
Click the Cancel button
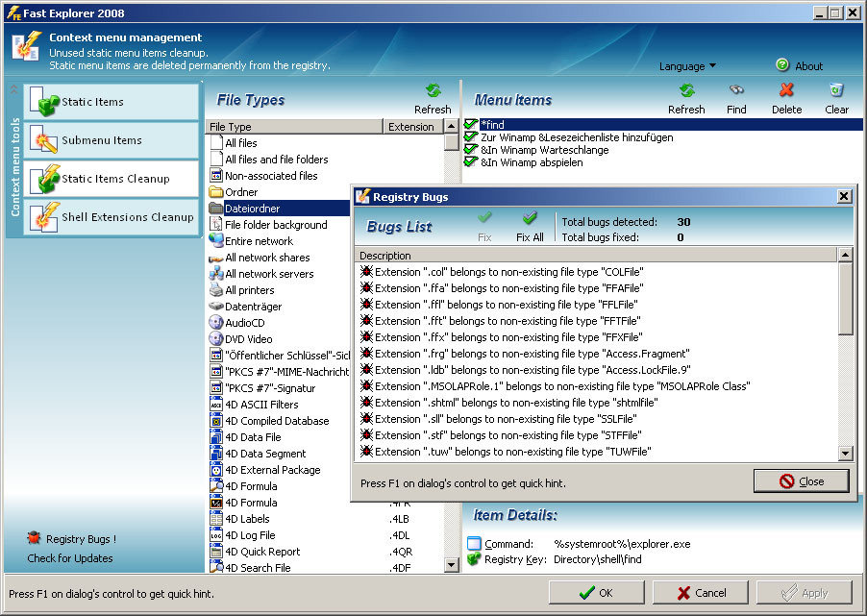pos(701,593)
